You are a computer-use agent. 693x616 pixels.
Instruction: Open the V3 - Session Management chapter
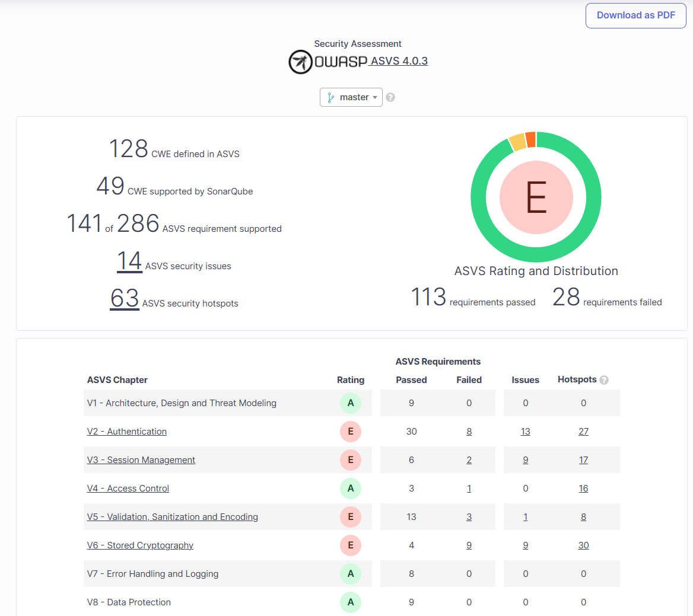point(141,460)
